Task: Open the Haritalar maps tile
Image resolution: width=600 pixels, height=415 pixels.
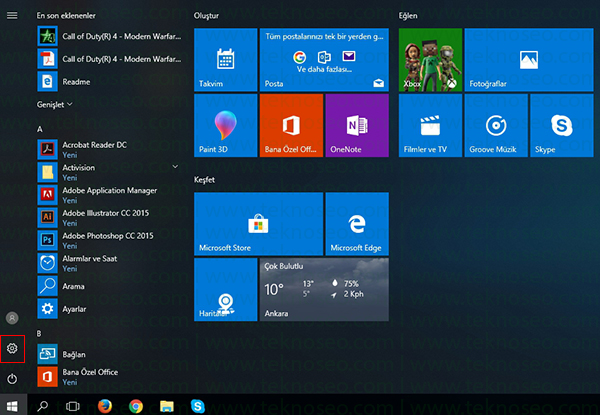Action: pos(225,290)
